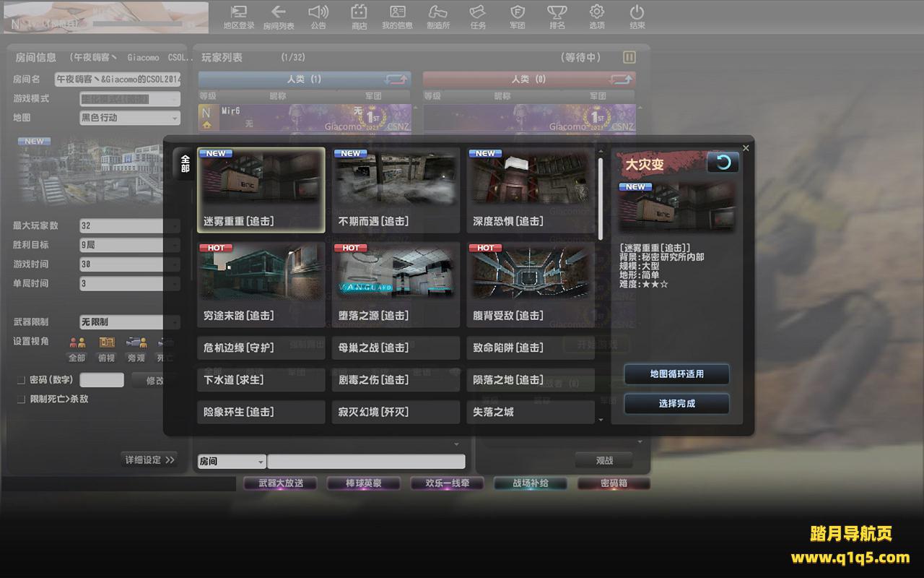Screen dimensions: 924x578
Task: Open the 商店 shop icon
Action: [x=359, y=17]
